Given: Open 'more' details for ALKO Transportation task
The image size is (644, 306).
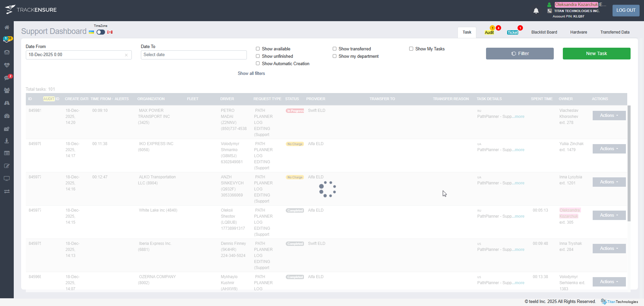Looking at the screenshot, I should [520, 183].
